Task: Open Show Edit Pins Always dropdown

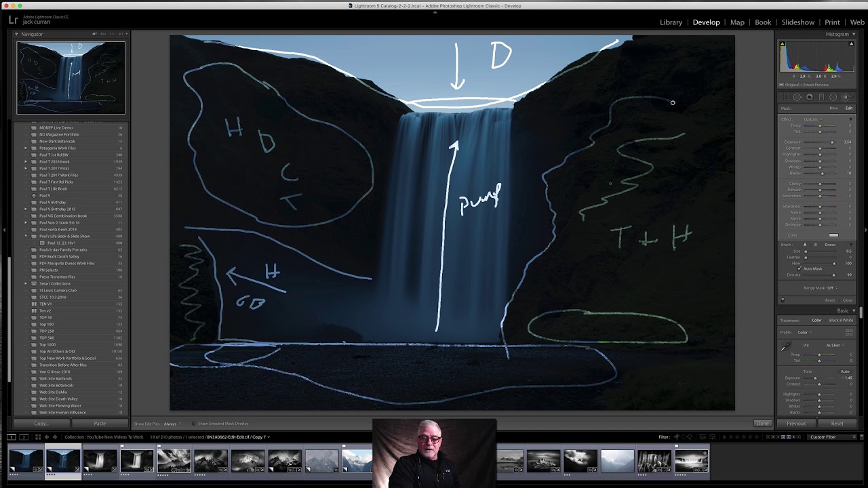Action: click(x=172, y=424)
